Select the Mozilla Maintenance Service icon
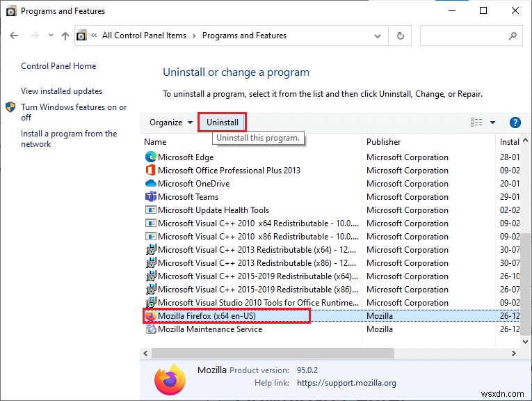This screenshot has height=401, width=532. (x=151, y=329)
